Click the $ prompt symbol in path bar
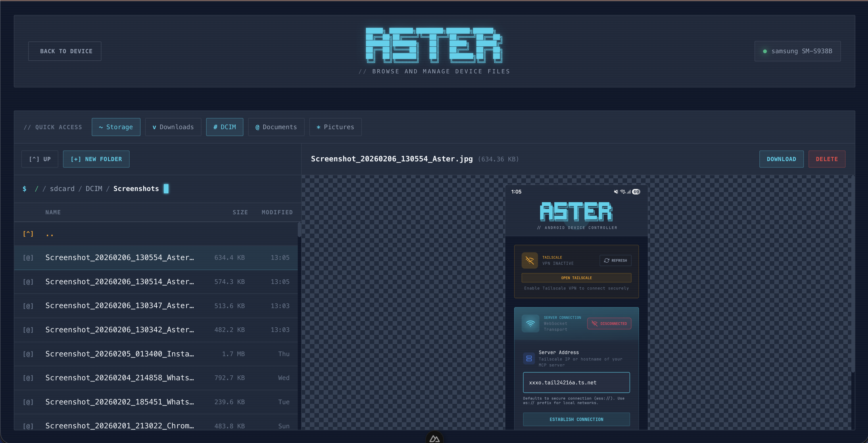868x443 pixels. click(24, 189)
